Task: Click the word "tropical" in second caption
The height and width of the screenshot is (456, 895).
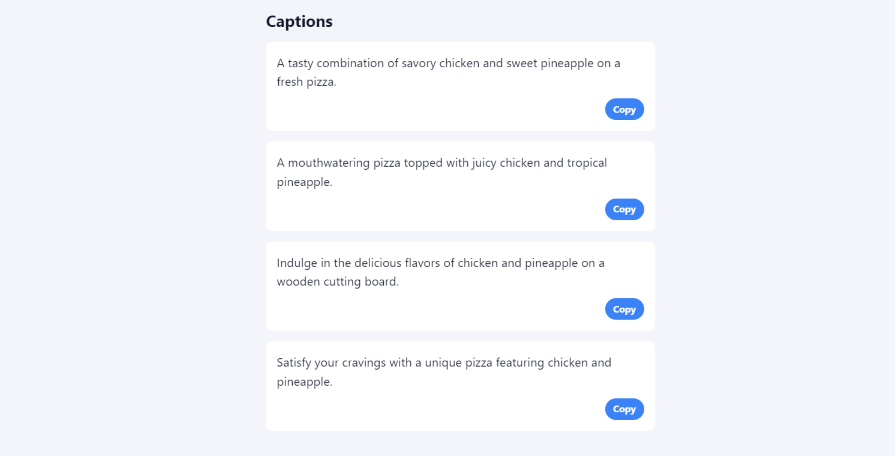Action: 587,163
